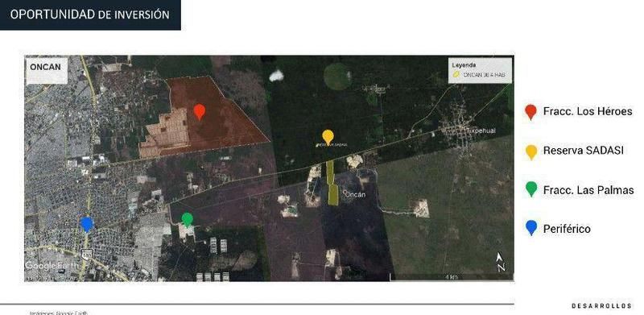Click the Reserva SADASI legend label
Image resolution: width=644 pixels, height=315 pixels.
point(583,151)
